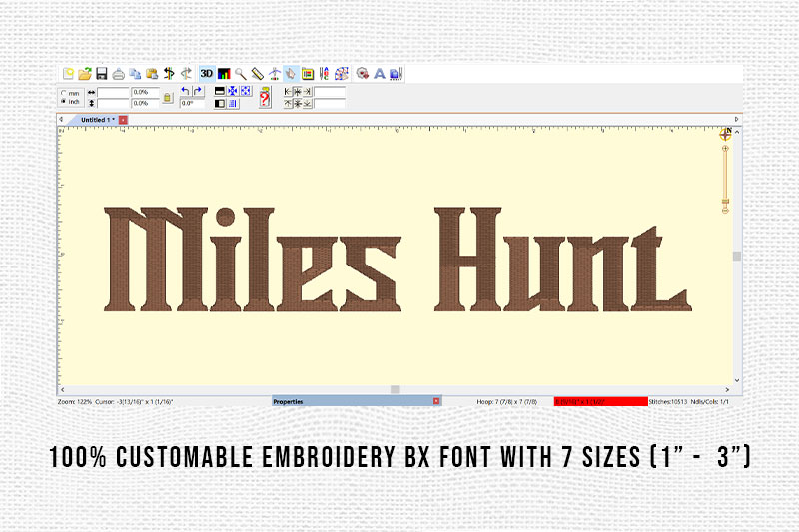Click the fit design to hoop icon

tap(246, 91)
